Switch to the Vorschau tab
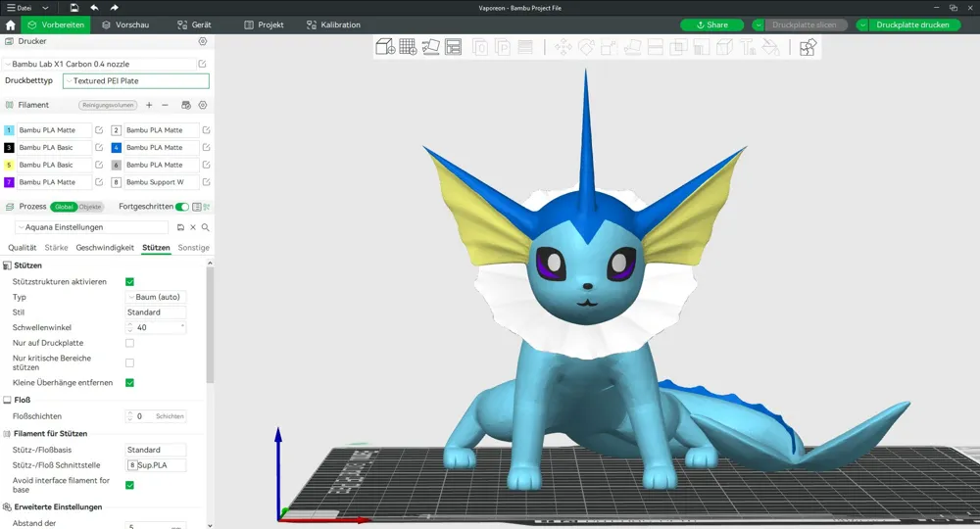Image resolution: width=980 pixels, height=529 pixels. click(125, 25)
